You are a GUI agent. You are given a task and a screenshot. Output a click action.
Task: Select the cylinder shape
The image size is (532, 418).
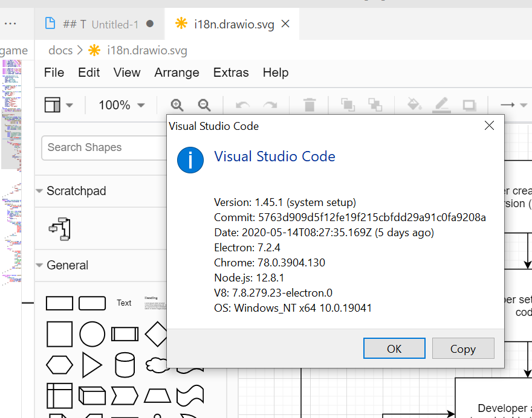coord(125,365)
